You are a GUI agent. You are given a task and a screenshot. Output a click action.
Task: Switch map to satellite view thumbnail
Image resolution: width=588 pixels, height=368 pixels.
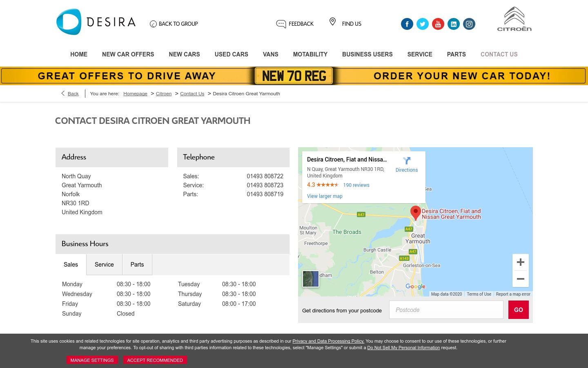310,279
